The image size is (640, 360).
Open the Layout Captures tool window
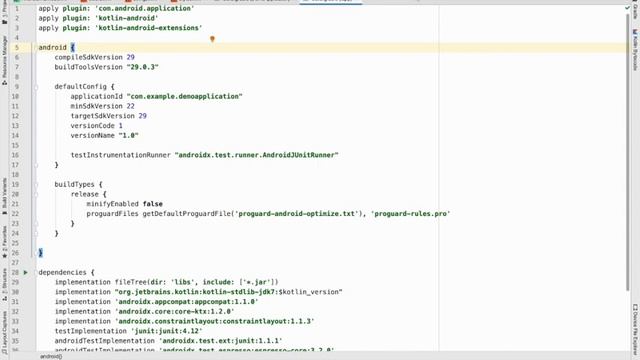tap(4, 333)
